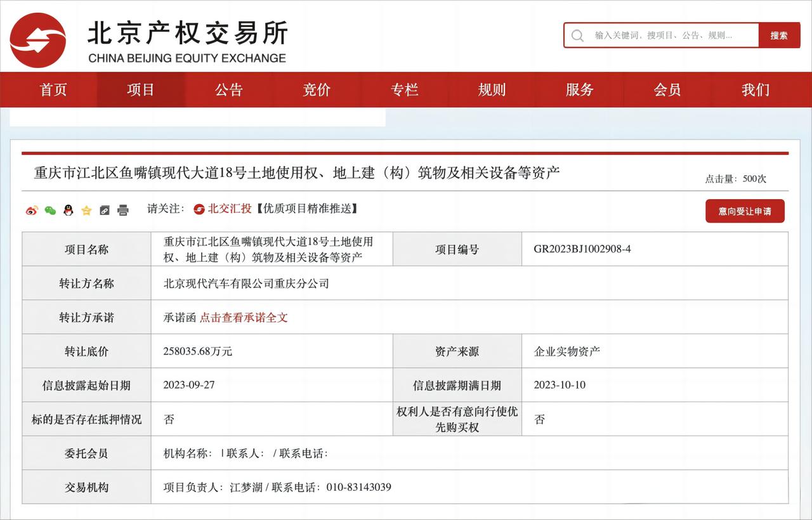Click the 信息披露期满日期 label cell
Screen dimensions: 812x520
click(x=457, y=386)
